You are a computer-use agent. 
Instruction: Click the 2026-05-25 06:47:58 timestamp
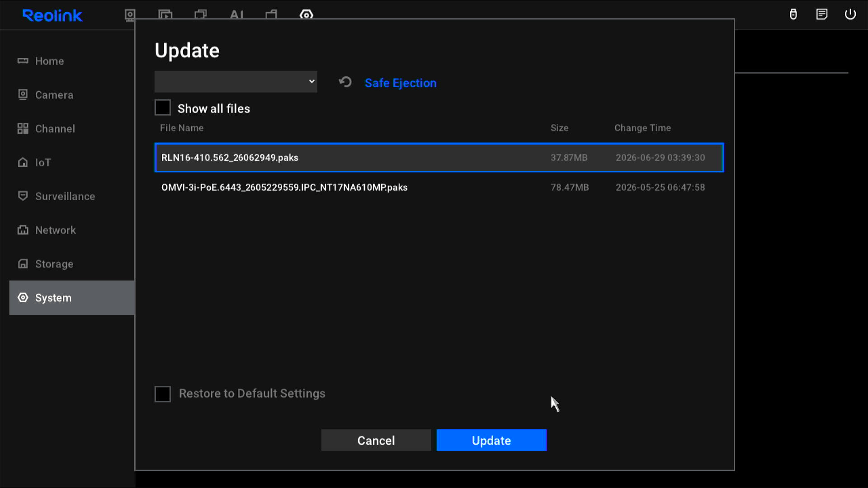click(x=660, y=188)
